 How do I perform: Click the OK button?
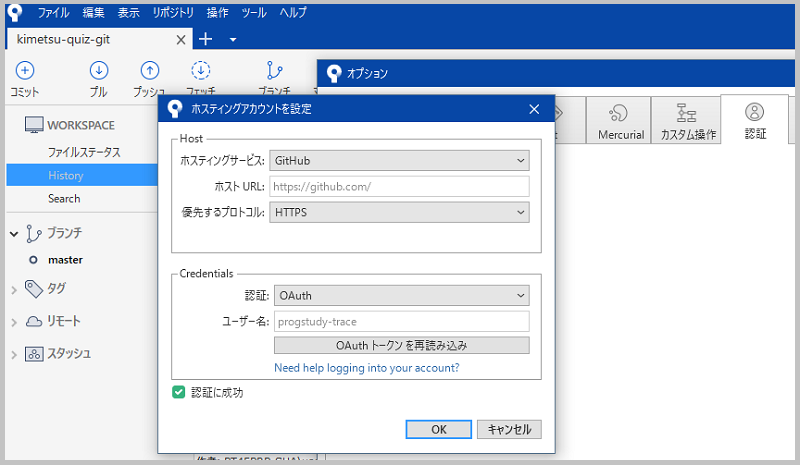[x=439, y=429]
